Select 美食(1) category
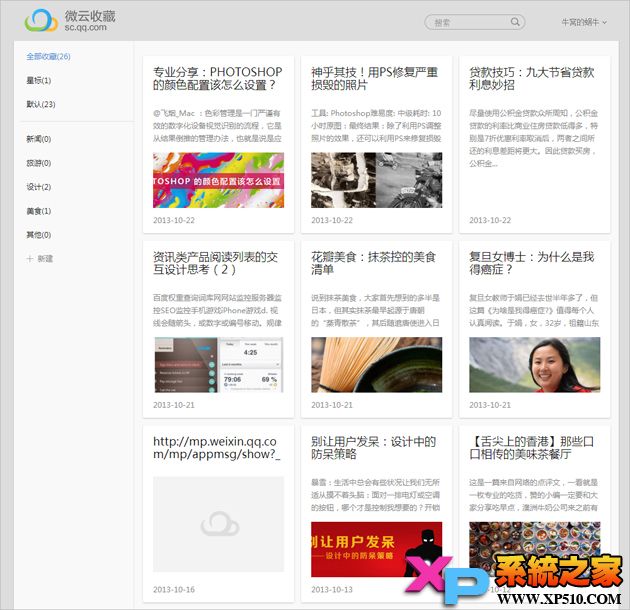Viewport: 630px width, 610px height. (39, 211)
